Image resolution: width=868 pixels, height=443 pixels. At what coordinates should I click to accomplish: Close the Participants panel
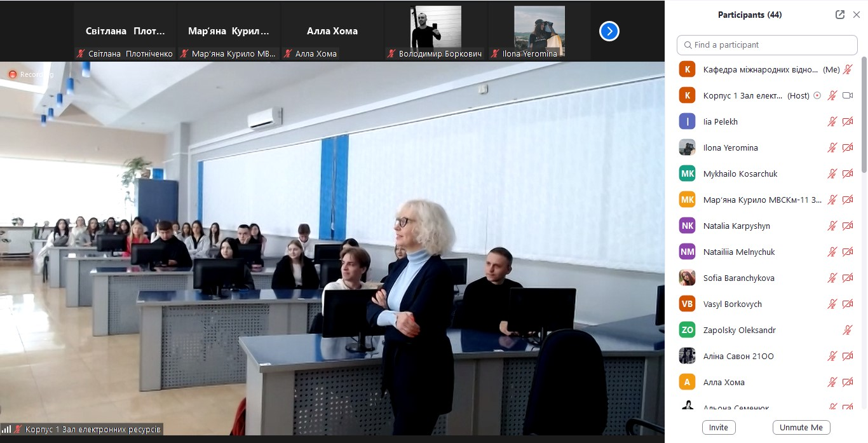tap(856, 15)
